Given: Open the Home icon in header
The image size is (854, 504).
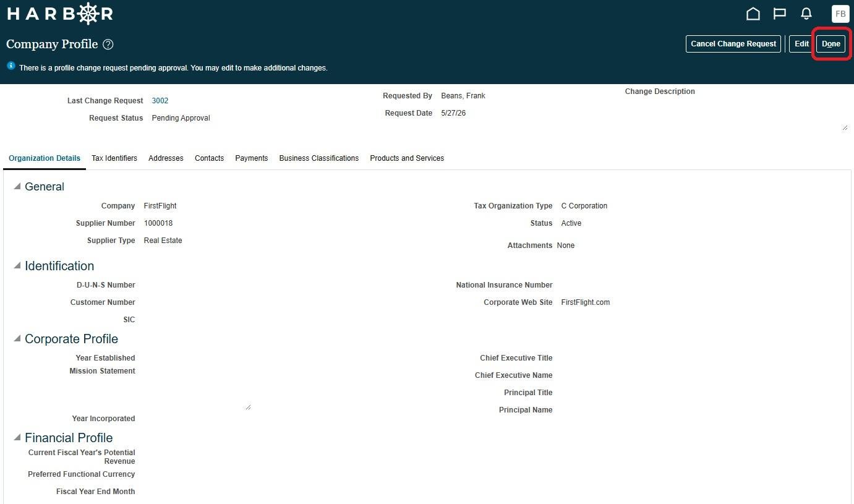Looking at the screenshot, I should (753, 14).
